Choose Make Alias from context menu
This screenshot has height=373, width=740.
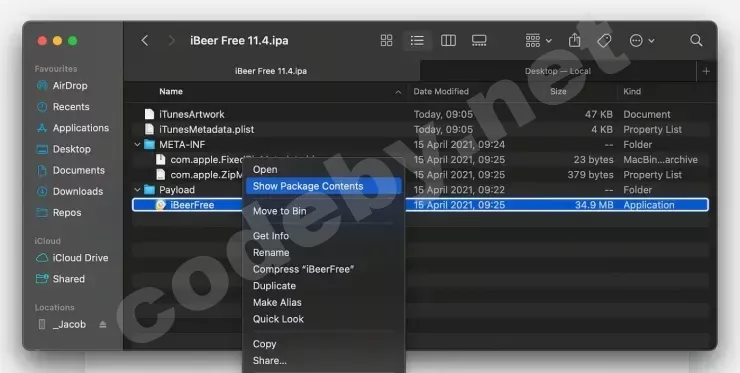tap(323, 302)
